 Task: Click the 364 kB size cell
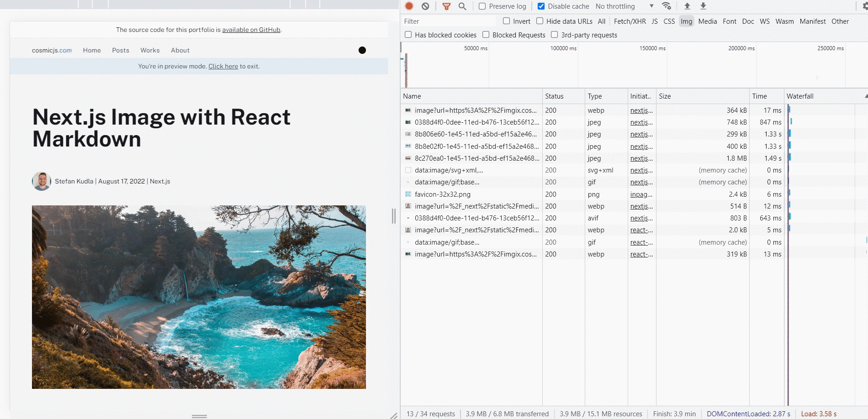point(702,110)
